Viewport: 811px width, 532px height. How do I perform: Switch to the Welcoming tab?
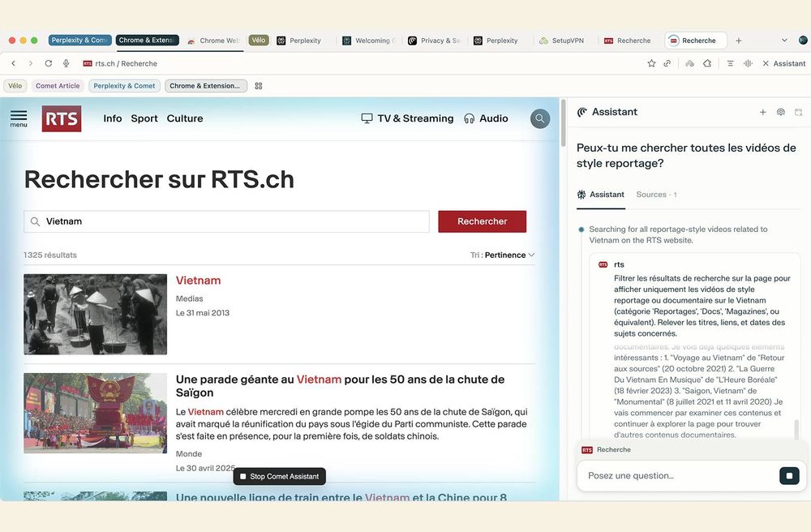tap(369, 41)
